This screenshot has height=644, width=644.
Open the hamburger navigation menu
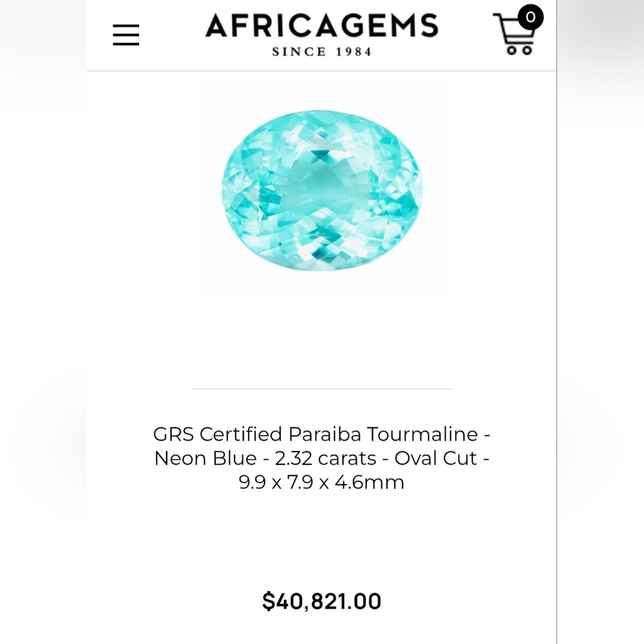click(x=126, y=35)
